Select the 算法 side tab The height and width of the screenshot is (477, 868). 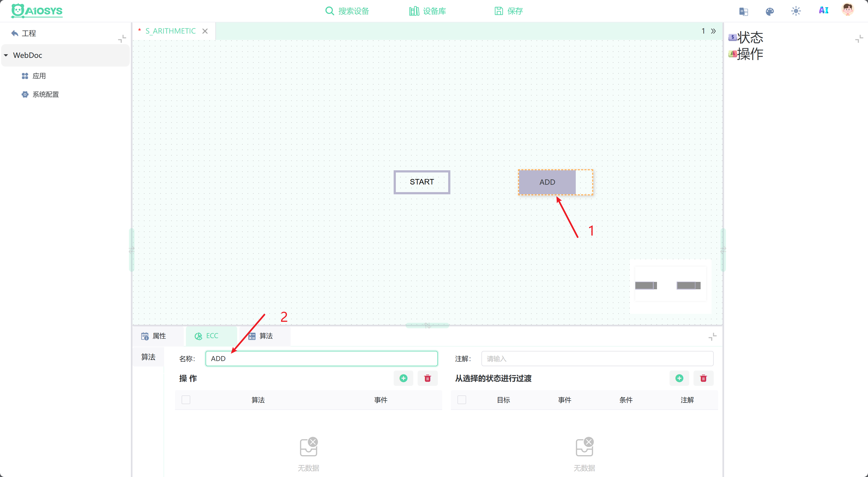pos(148,357)
